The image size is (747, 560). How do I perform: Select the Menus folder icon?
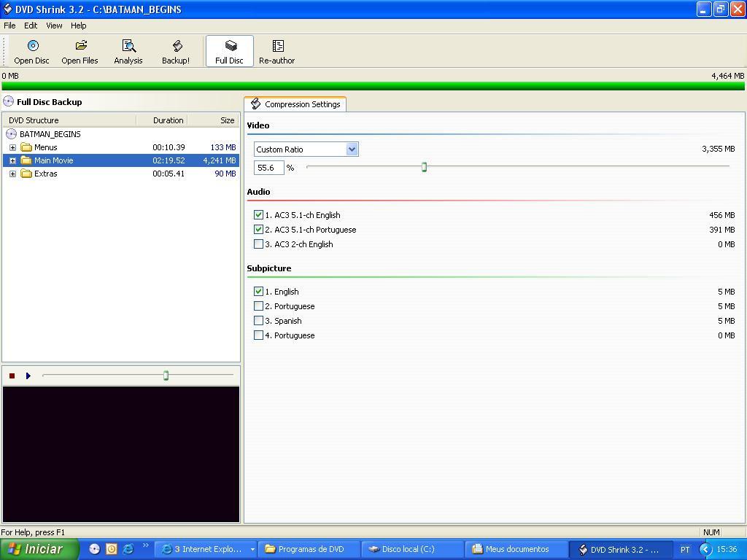pyautogui.click(x=26, y=147)
